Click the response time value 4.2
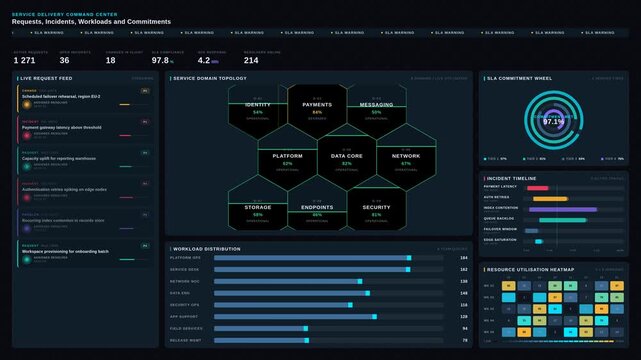 [204, 60]
